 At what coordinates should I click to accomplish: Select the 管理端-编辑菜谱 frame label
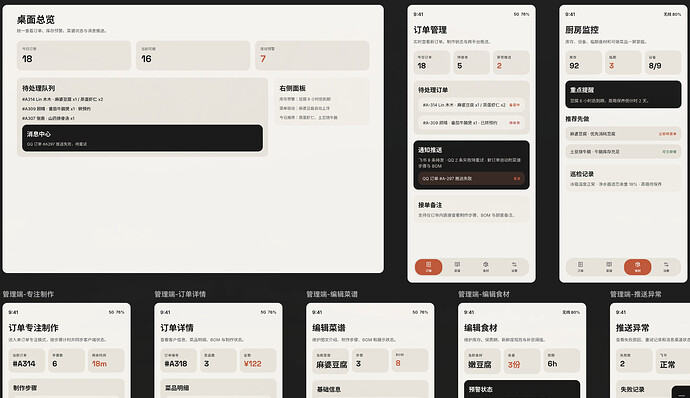point(332,294)
